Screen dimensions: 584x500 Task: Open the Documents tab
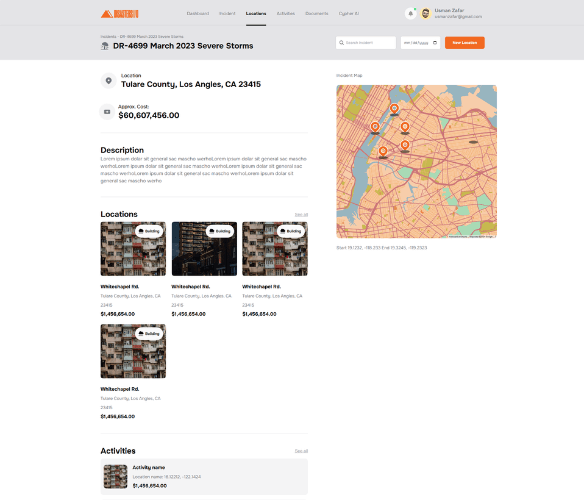click(317, 13)
